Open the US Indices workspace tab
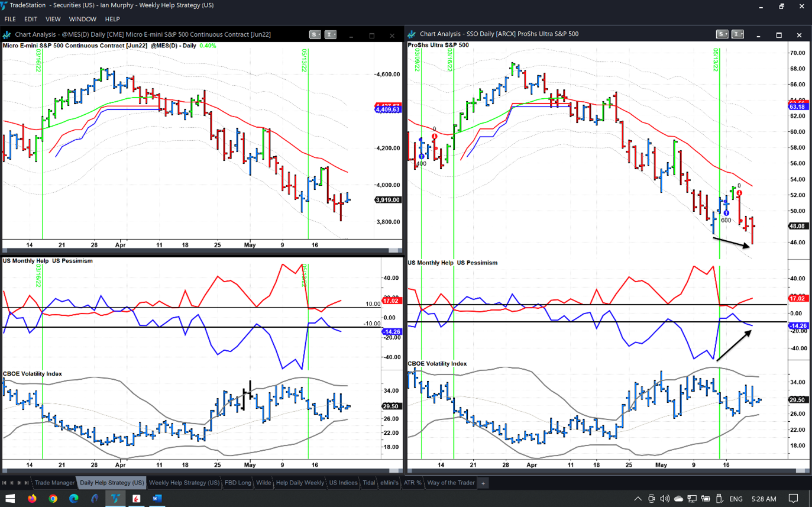The image size is (812, 507). tap(343, 483)
